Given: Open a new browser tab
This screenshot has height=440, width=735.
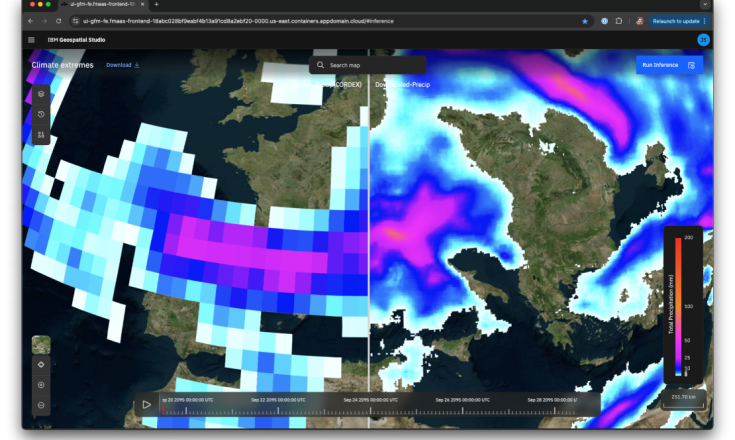Looking at the screenshot, I should pyautogui.click(x=156, y=5).
